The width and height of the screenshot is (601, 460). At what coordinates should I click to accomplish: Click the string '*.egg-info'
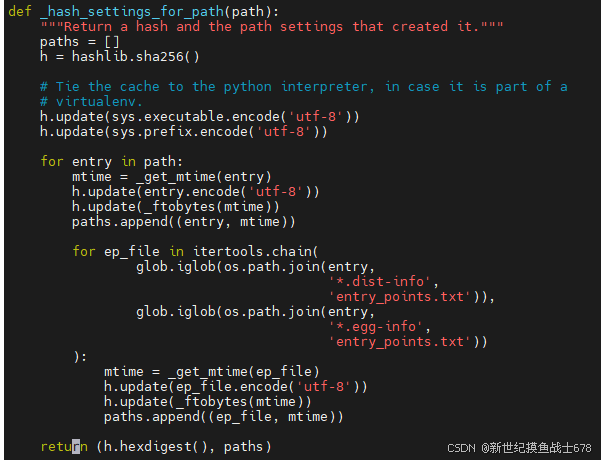coord(376,327)
